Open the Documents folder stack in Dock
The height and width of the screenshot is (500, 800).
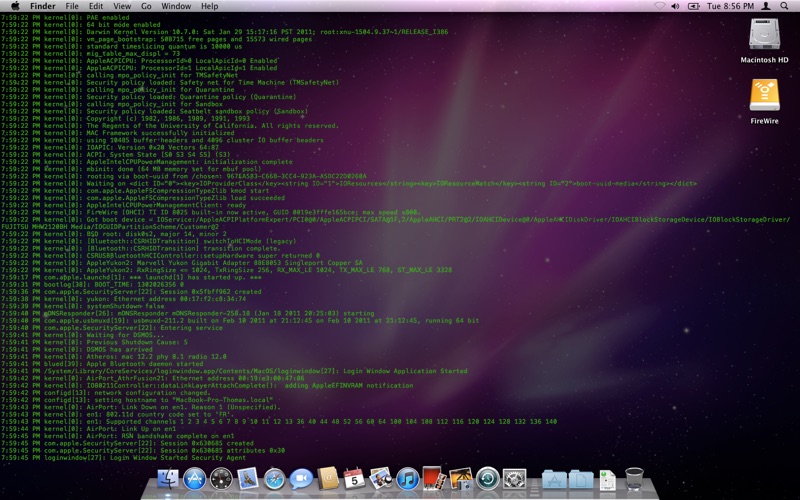pos(581,480)
